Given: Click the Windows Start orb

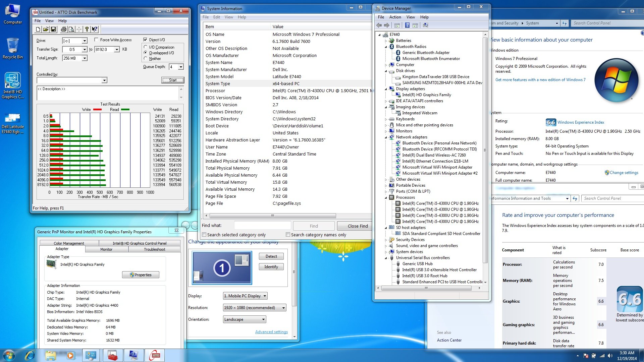Looking at the screenshot, I should (x=9, y=355).
